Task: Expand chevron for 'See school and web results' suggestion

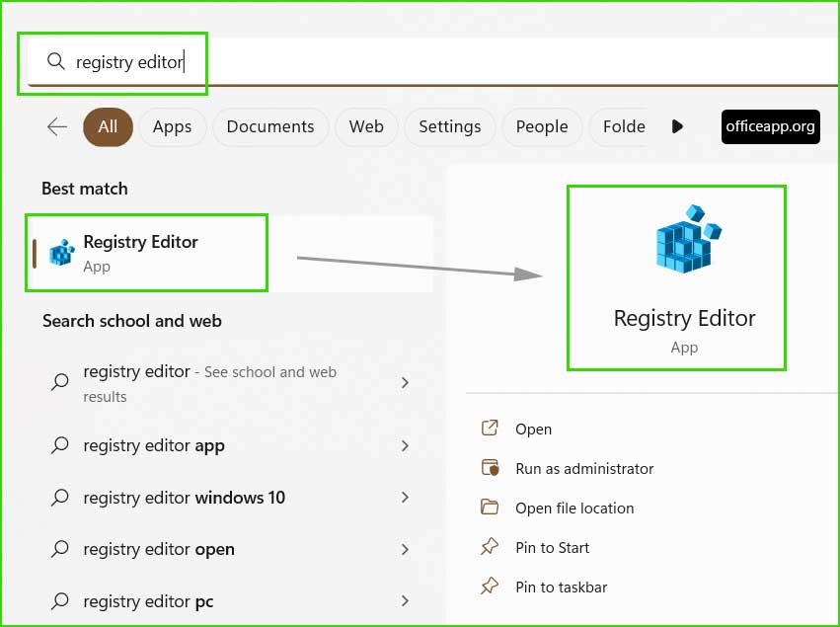Action: point(405,383)
